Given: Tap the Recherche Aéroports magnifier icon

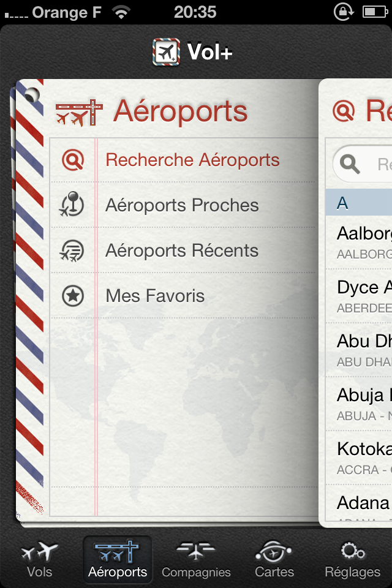Looking at the screenshot, I should pyautogui.click(x=73, y=160).
